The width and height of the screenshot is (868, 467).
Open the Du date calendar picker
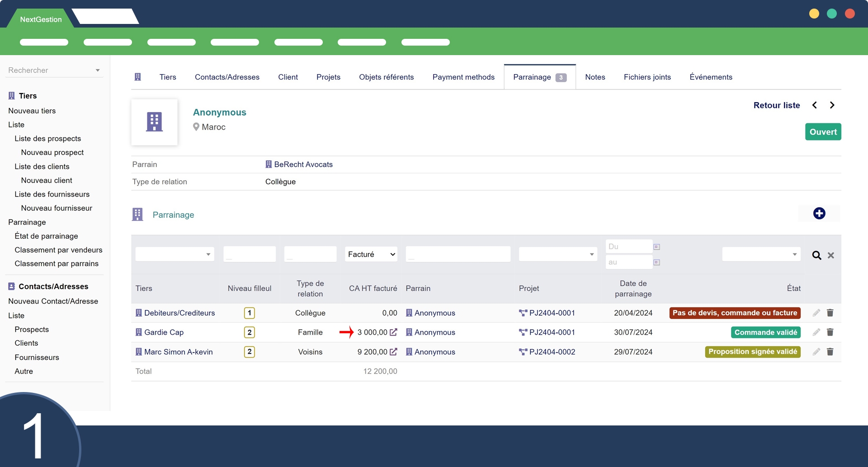pos(656,247)
